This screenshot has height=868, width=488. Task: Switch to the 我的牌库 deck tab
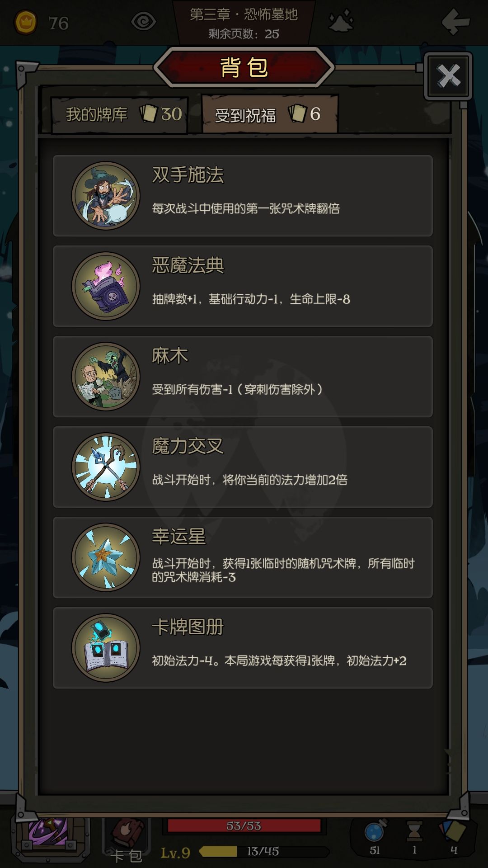[120, 114]
